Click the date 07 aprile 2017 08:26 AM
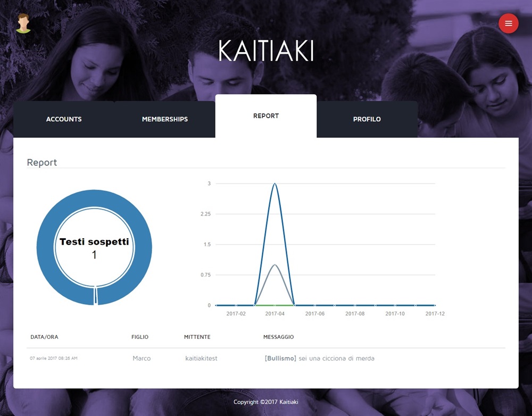This screenshot has height=416, width=532. 54,358
